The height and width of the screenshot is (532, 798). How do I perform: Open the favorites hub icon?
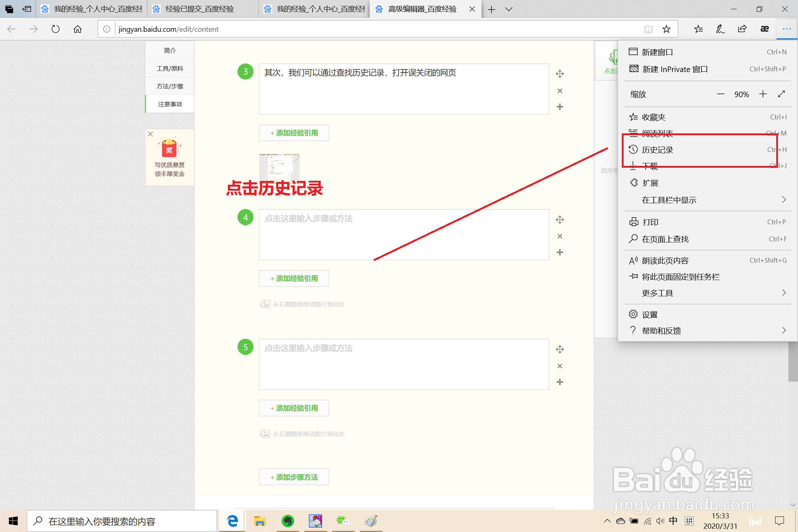pyautogui.click(x=698, y=29)
